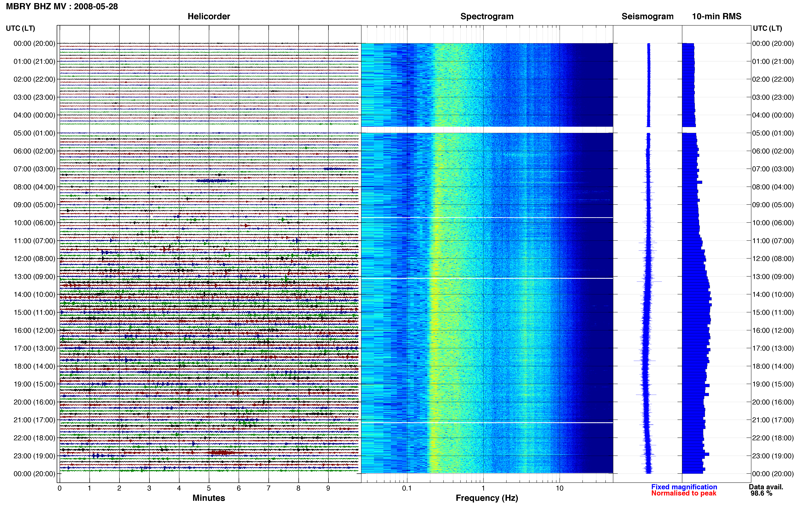Click the 9 tick on the Minutes axis
812x508 pixels.
[328, 488]
